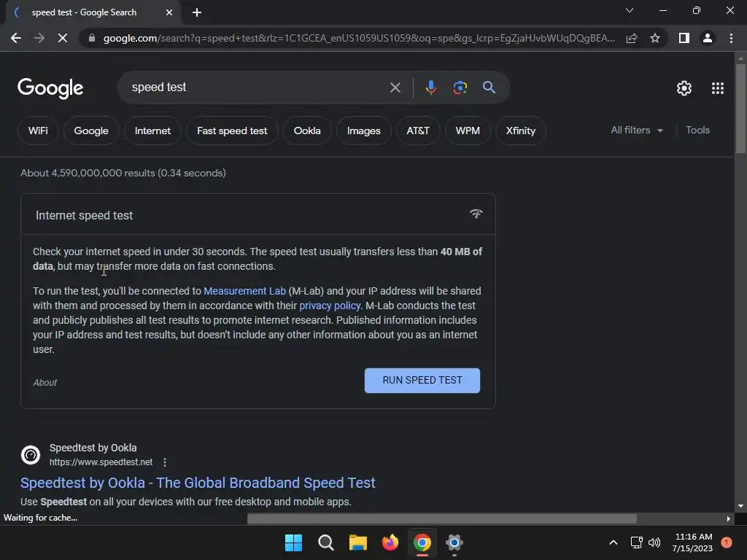Select the Ookla filter chip
747x560 pixels.
point(307,131)
